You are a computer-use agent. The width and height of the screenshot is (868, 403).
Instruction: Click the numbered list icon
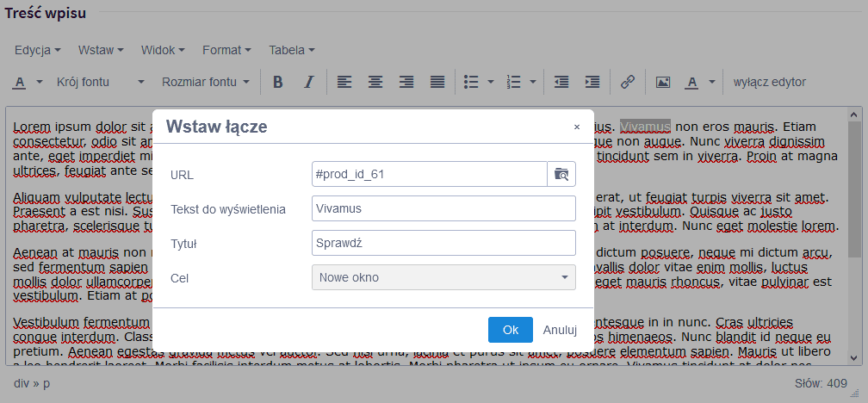pyautogui.click(x=514, y=82)
